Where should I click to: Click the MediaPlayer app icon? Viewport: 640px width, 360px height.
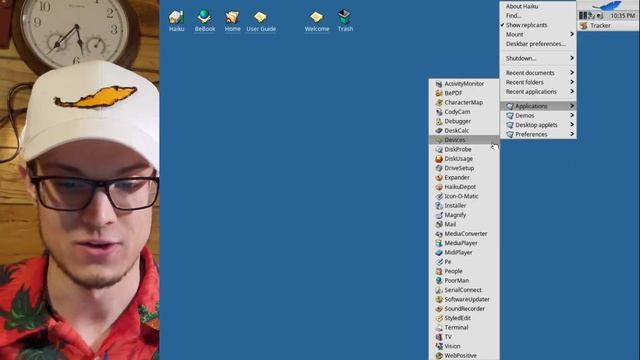coord(439,243)
